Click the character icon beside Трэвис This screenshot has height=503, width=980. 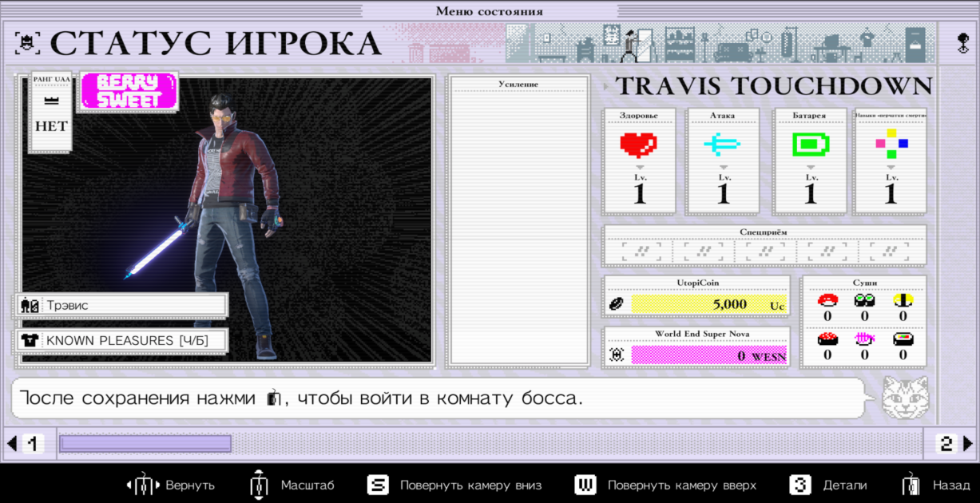(x=30, y=305)
